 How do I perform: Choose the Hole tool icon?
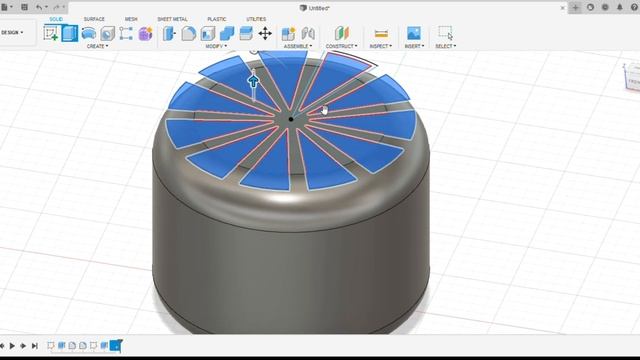point(107,33)
